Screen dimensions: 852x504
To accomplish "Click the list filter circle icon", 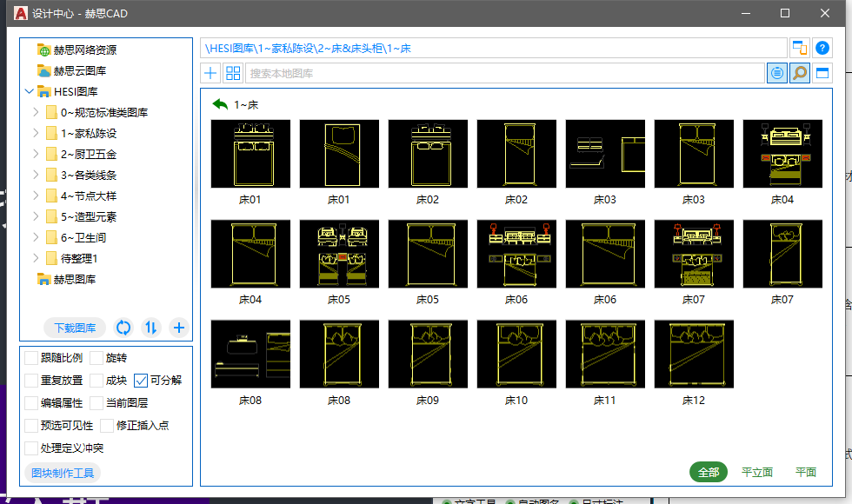I will [777, 73].
